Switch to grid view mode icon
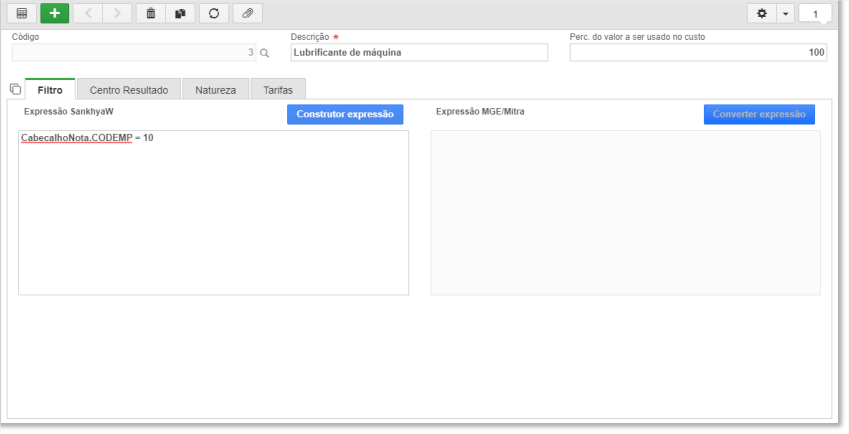Viewport: 849px width, 434px height. click(22, 14)
